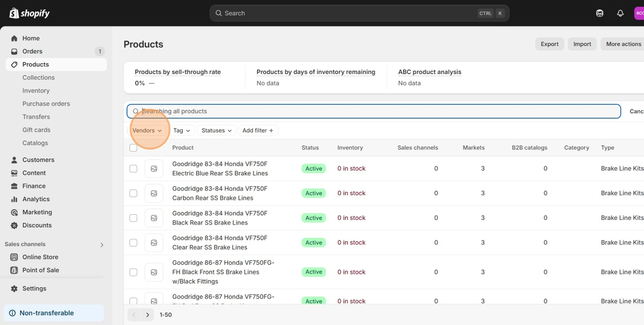Open image placeholder for VF750F Black Rear product
Image resolution: width=644 pixels, height=325 pixels.
[154, 218]
